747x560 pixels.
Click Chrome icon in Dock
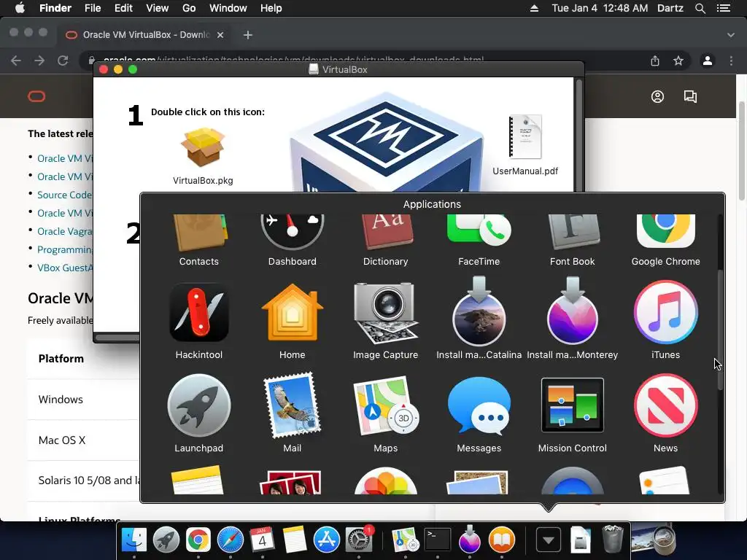(x=198, y=540)
